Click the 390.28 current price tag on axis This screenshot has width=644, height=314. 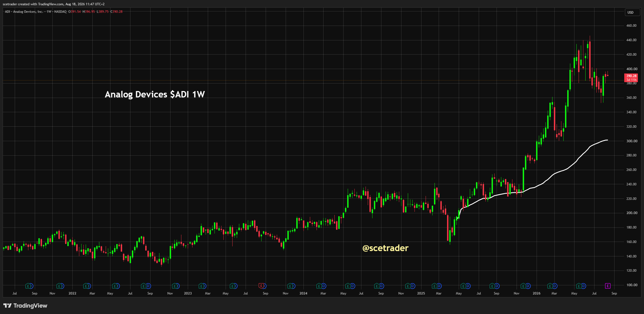631,76
